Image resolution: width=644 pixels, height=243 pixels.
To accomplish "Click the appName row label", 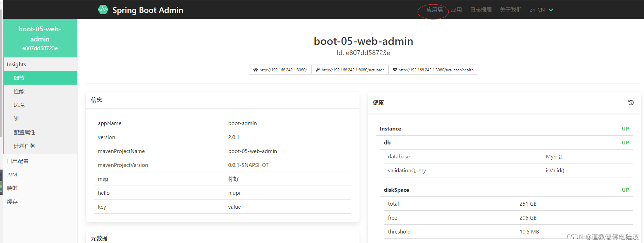I will pos(109,123).
